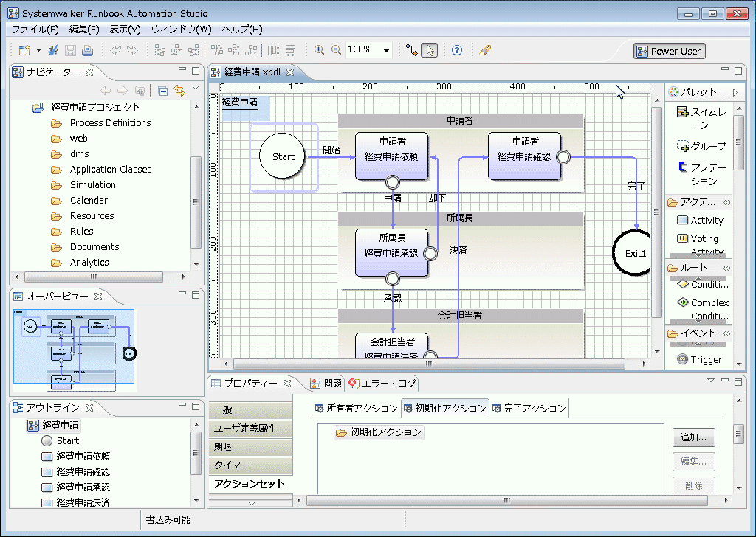Toggle the selection pointer tool

(429, 50)
